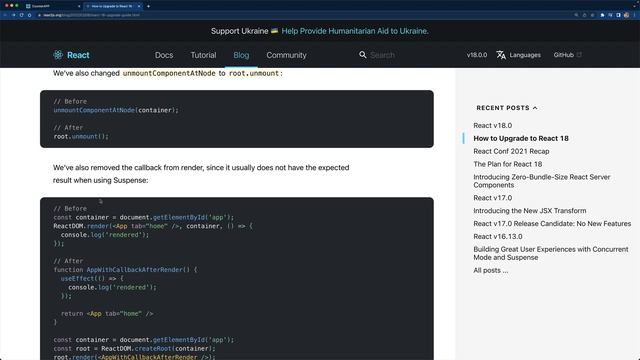Click the useEffect(() => { code line
The height and width of the screenshot is (360, 640).
92,278
